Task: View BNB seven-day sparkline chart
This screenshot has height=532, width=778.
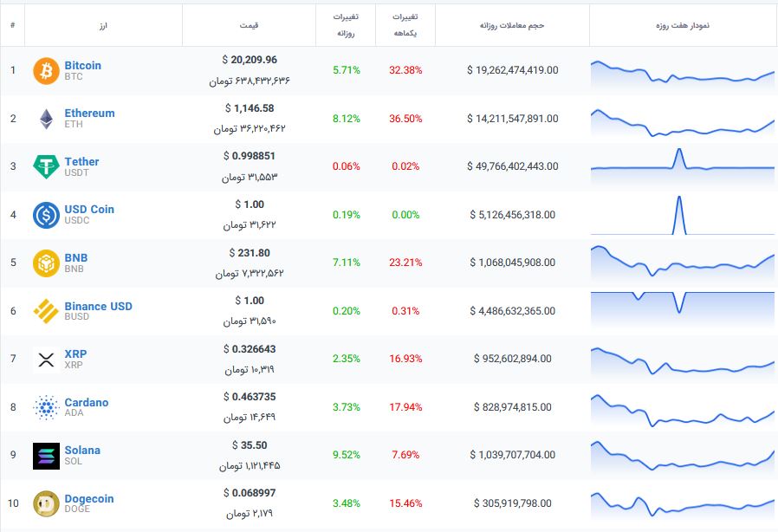Action: [x=683, y=263]
